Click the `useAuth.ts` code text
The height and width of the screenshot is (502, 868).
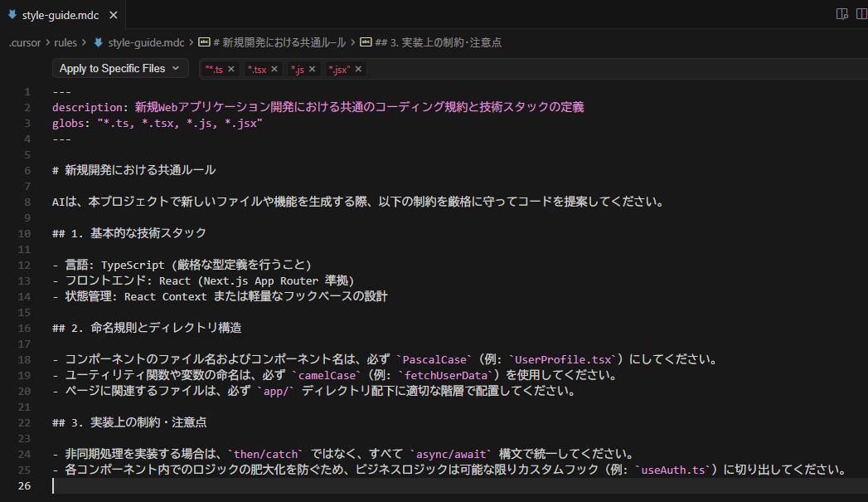(x=672, y=470)
